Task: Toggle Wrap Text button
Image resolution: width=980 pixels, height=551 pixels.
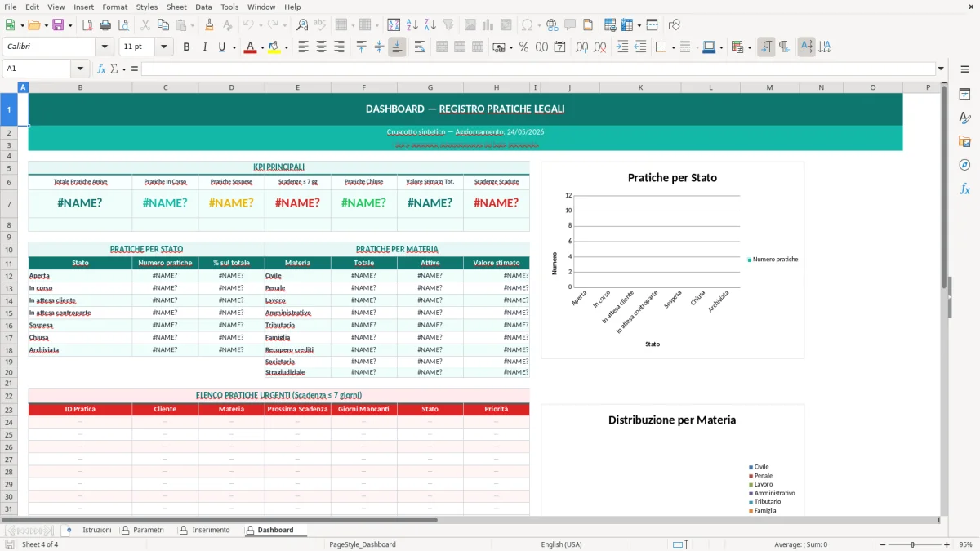Action: click(419, 47)
